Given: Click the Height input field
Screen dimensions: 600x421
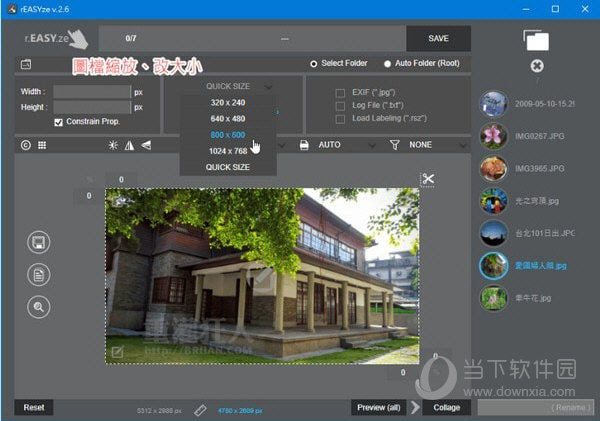Looking at the screenshot, I should tap(92, 107).
